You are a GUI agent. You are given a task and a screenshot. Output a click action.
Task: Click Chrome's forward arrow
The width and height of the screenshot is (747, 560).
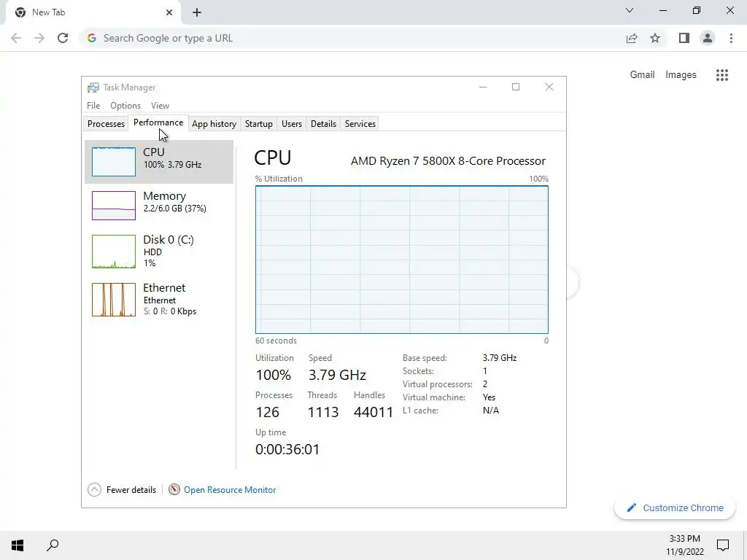point(39,38)
